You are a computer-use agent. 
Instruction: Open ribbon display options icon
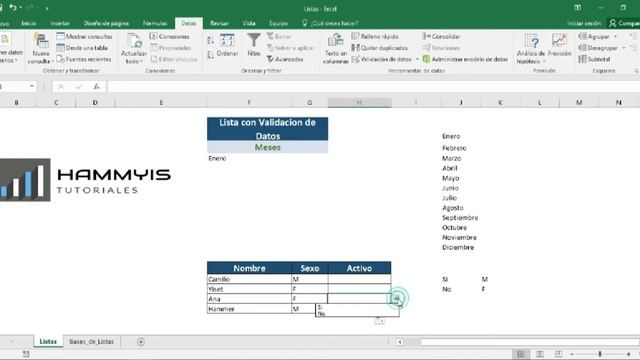(x=578, y=8)
